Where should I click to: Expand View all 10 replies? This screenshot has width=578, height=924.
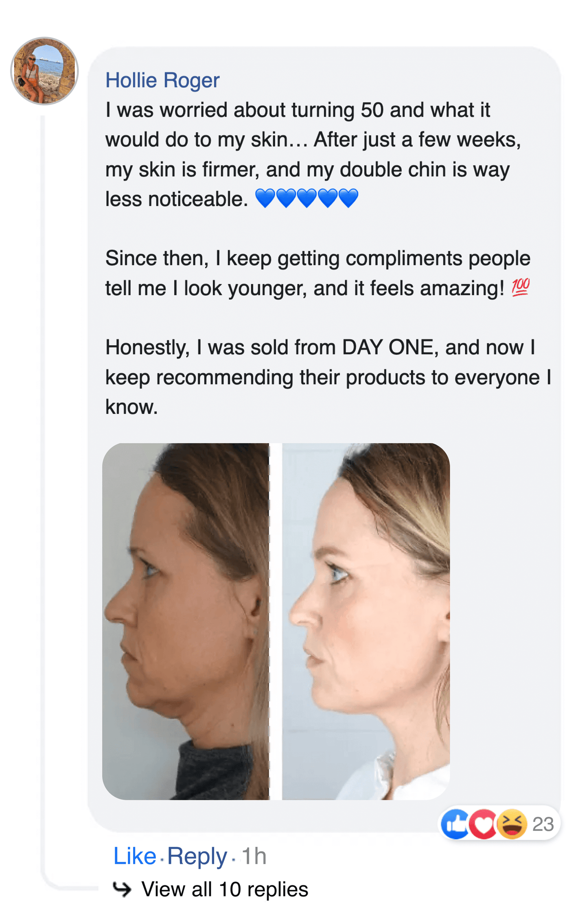224,889
